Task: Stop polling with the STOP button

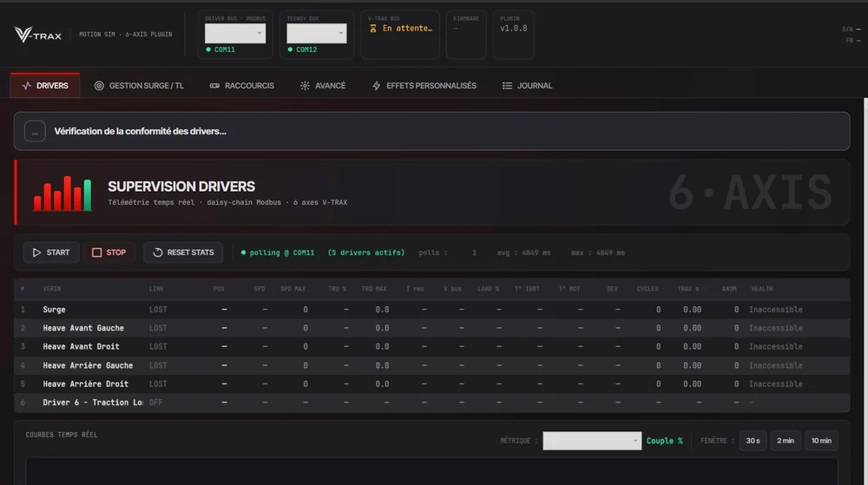Action: pos(109,252)
